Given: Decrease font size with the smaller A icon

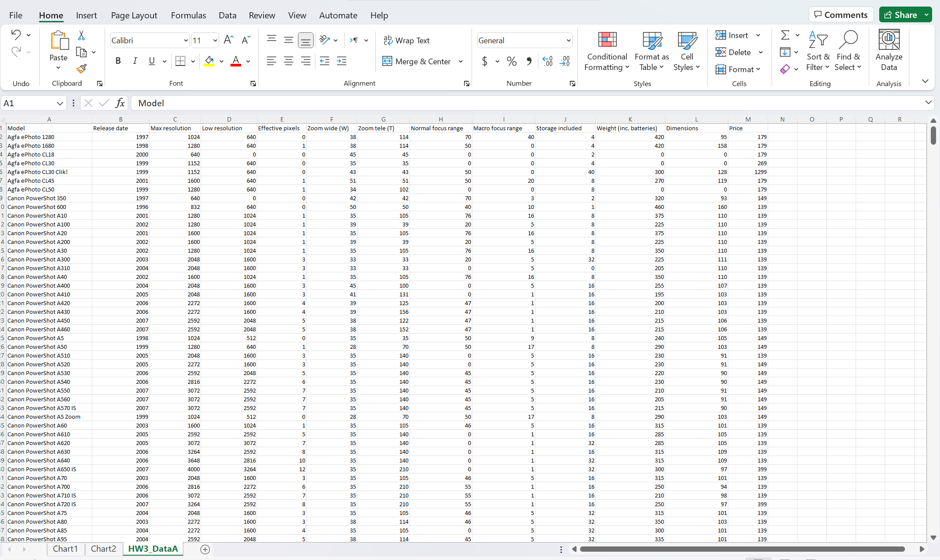Looking at the screenshot, I should click(x=246, y=40).
